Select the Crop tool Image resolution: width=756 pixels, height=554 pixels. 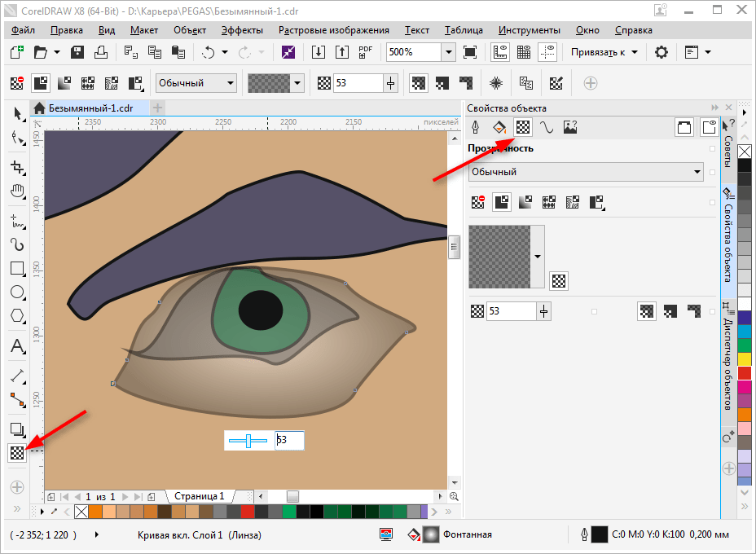[17, 167]
